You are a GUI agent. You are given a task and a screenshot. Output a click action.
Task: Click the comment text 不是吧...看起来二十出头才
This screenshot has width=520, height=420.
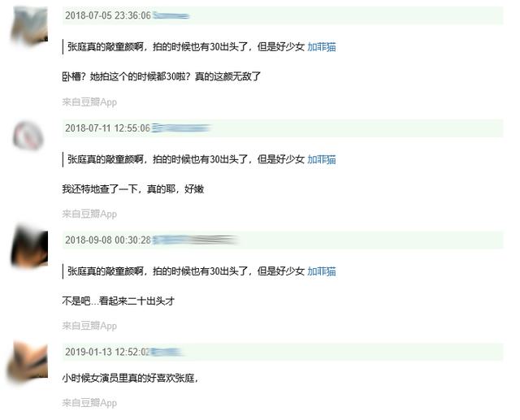pyautogui.click(x=119, y=301)
